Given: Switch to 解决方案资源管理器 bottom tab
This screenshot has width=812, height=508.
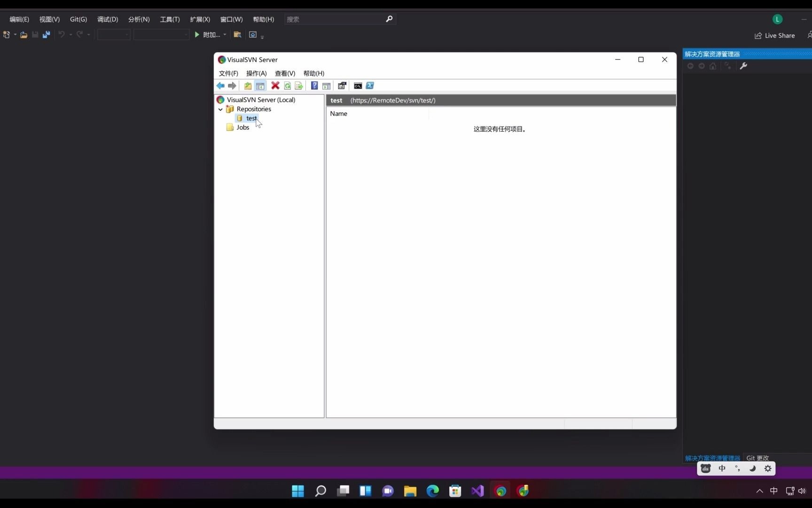Looking at the screenshot, I should pos(712,458).
